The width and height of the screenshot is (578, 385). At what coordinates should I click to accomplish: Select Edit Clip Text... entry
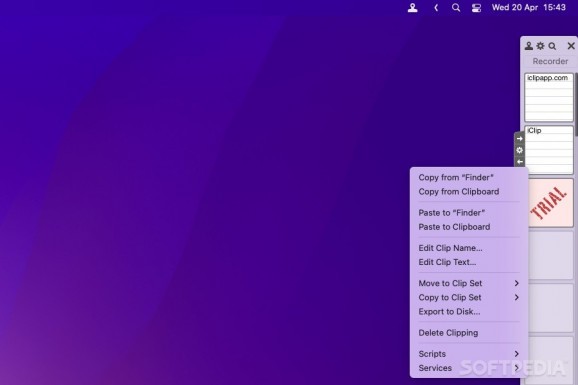(469, 262)
